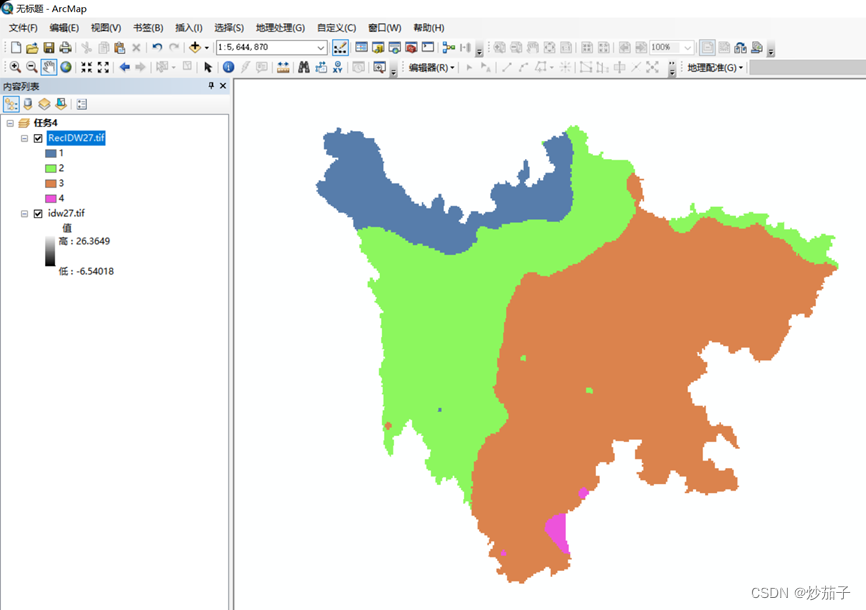Undo the last action
This screenshot has width=866, height=610.
point(157,48)
